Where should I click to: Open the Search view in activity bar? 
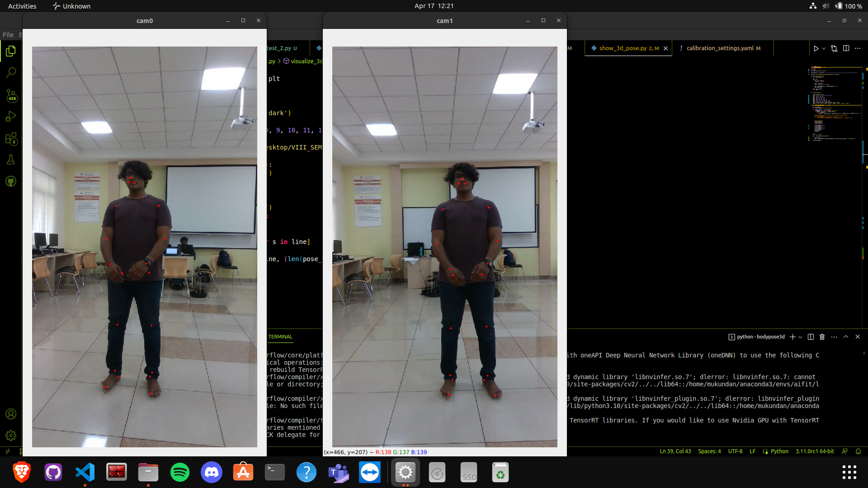pos(11,73)
